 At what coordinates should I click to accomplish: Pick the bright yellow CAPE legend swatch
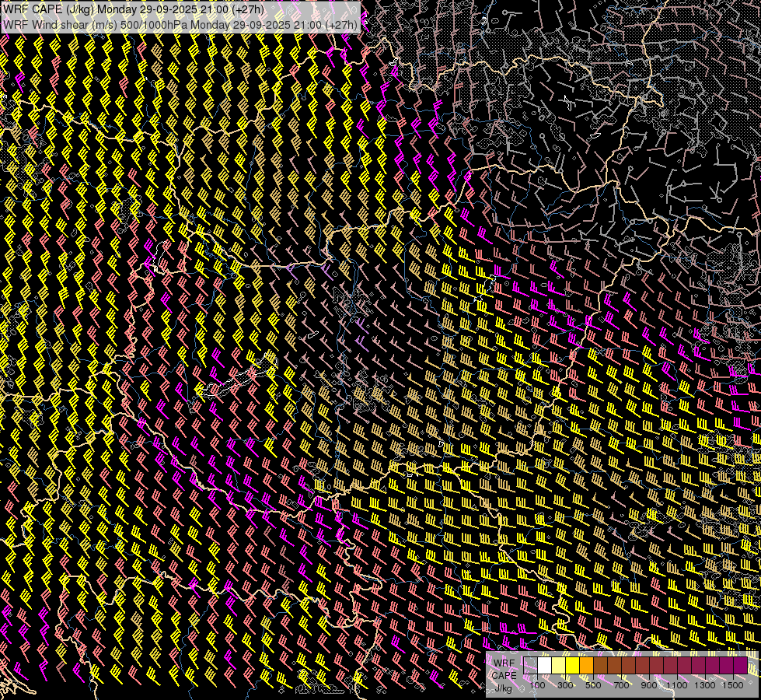click(573, 666)
